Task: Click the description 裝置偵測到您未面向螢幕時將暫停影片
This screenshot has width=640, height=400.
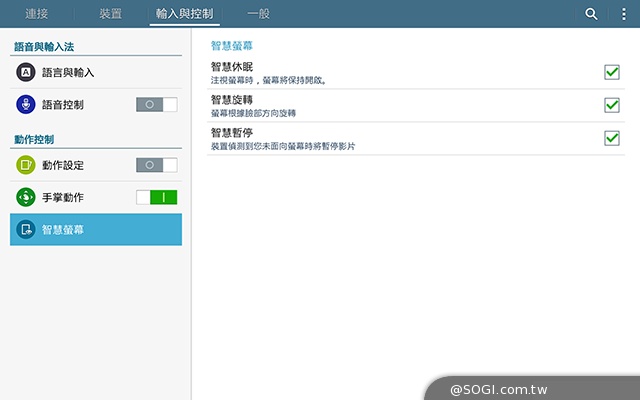Action: pos(283,146)
